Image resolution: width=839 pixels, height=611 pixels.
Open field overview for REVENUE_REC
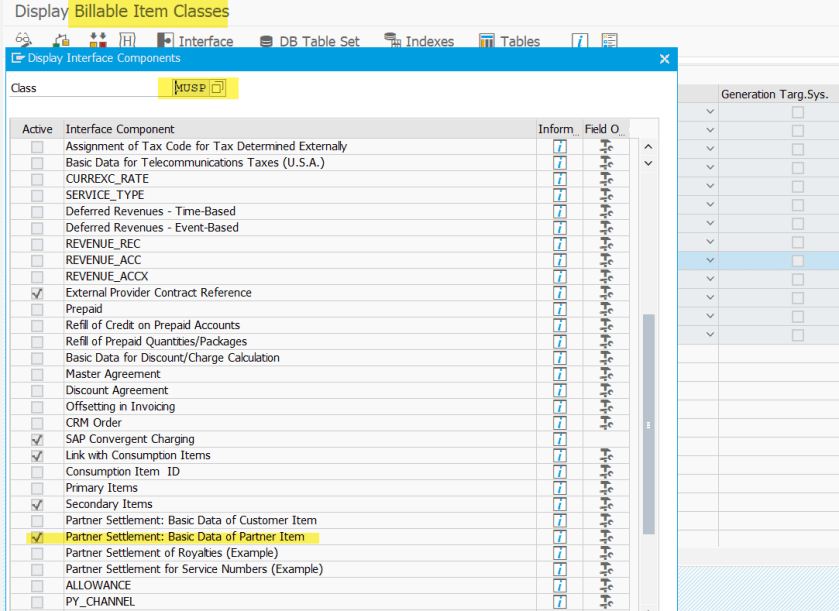[606, 244]
